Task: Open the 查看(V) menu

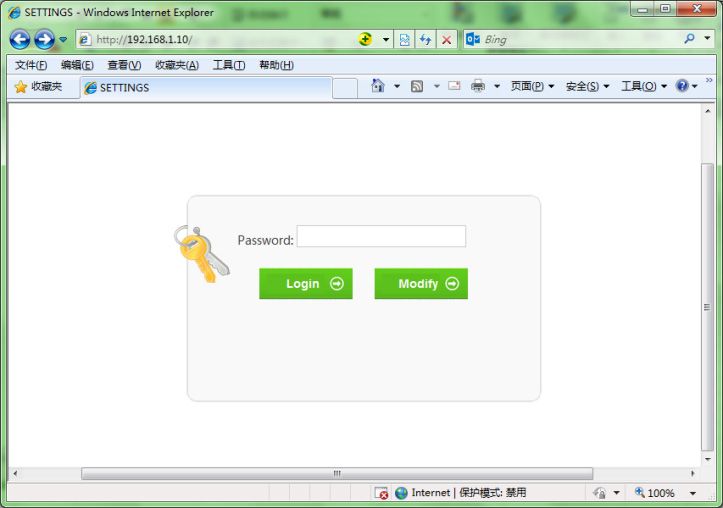Action: tap(124, 65)
